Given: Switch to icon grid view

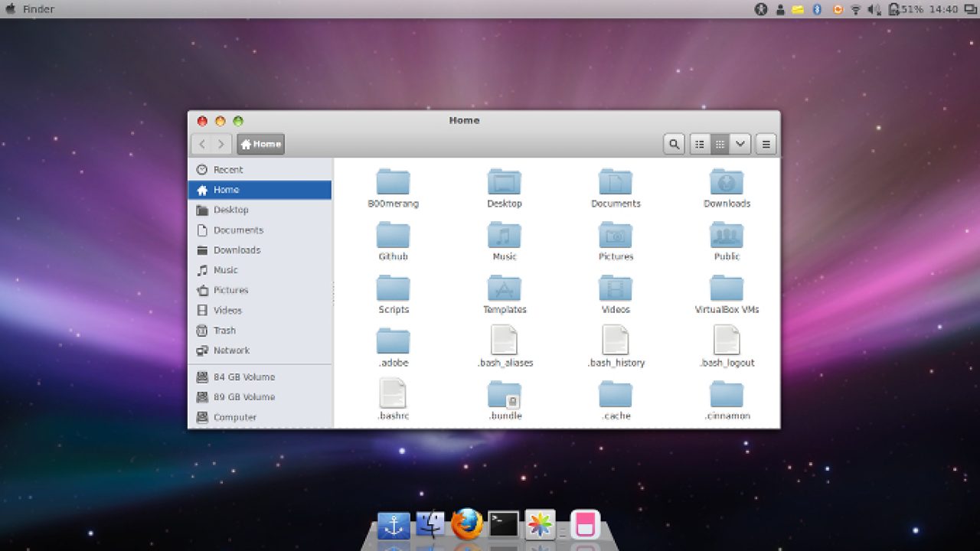Looking at the screenshot, I should (x=720, y=144).
